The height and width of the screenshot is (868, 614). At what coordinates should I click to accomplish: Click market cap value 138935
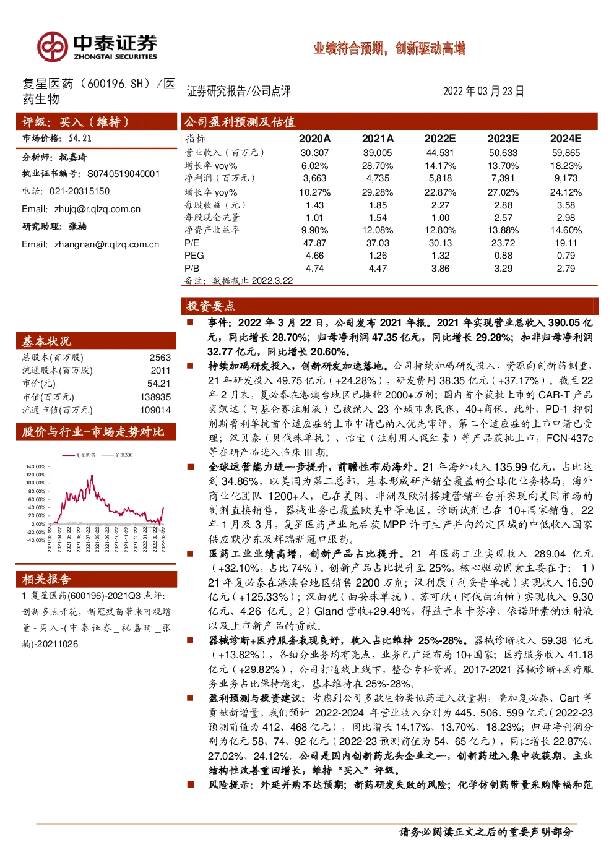[155, 397]
